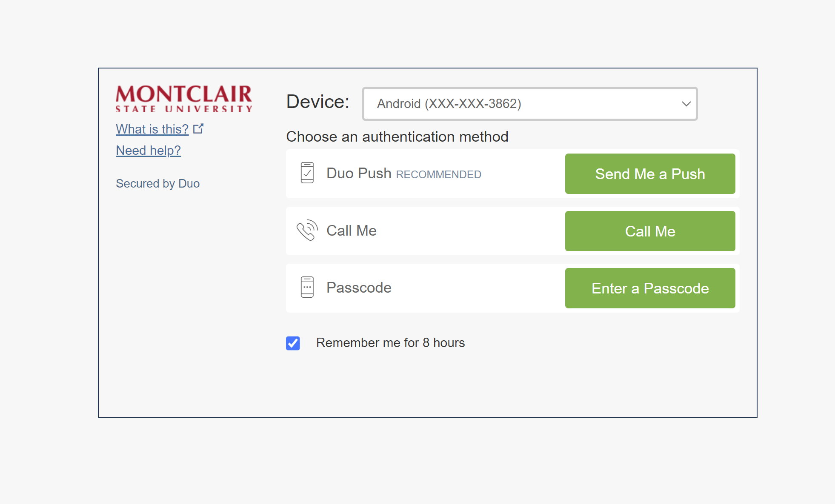Click the Choose an authentication method heading
835x504 pixels.
tap(397, 137)
